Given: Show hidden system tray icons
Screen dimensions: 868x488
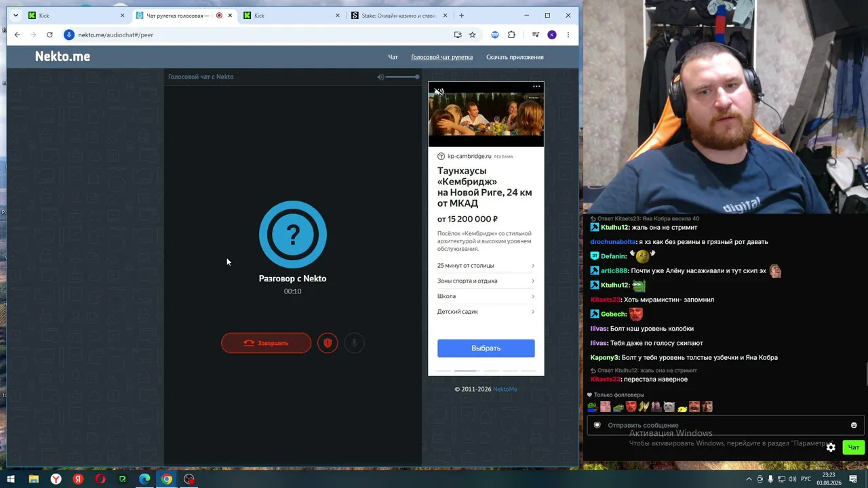Looking at the screenshot, I should click(x=749, y=479).
